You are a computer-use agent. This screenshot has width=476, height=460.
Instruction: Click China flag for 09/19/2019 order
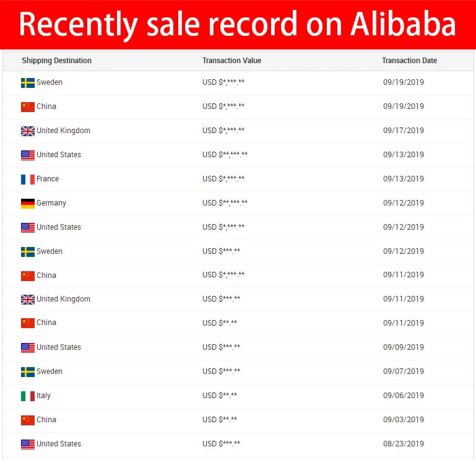click(28, 106)
